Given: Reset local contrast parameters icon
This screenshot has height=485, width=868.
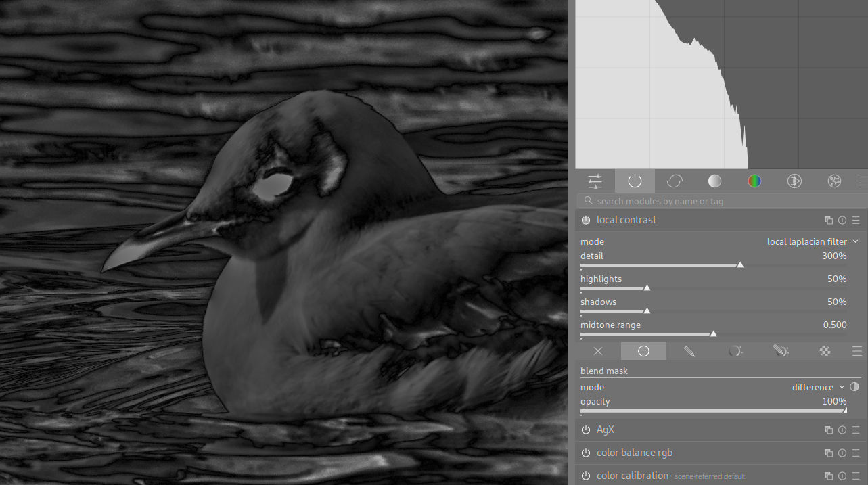Looking at the screenshot, I should 842,221.
